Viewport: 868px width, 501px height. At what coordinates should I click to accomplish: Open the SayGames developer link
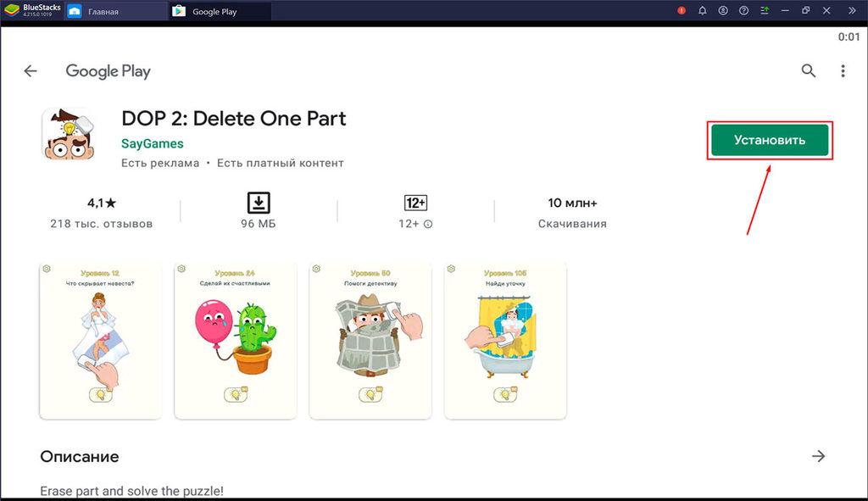(x=153, y=143)
